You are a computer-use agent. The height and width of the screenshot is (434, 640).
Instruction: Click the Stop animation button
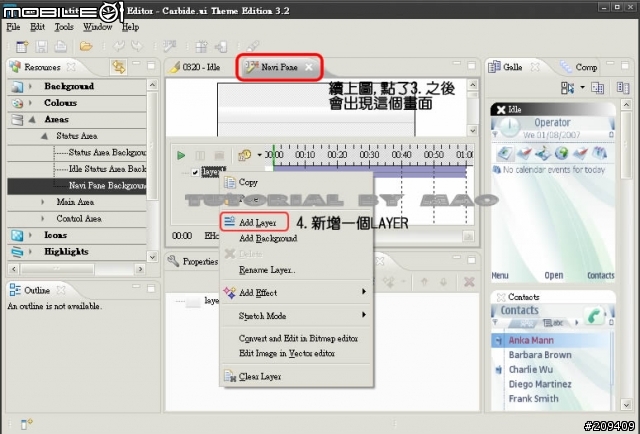point(219,155)
